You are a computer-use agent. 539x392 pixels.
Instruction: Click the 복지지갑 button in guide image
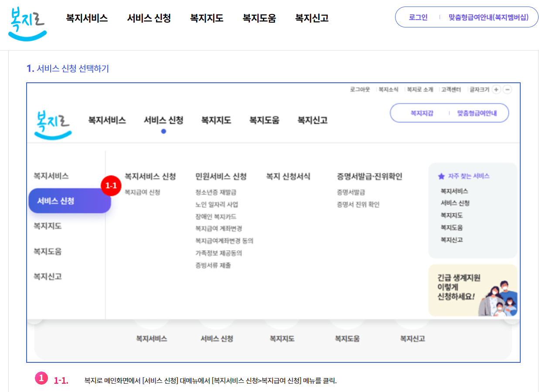click(422, 113)
